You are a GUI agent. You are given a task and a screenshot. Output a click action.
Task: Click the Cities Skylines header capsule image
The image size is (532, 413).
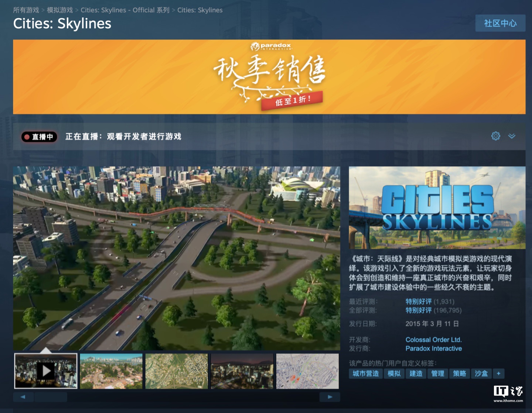point(437,208)
